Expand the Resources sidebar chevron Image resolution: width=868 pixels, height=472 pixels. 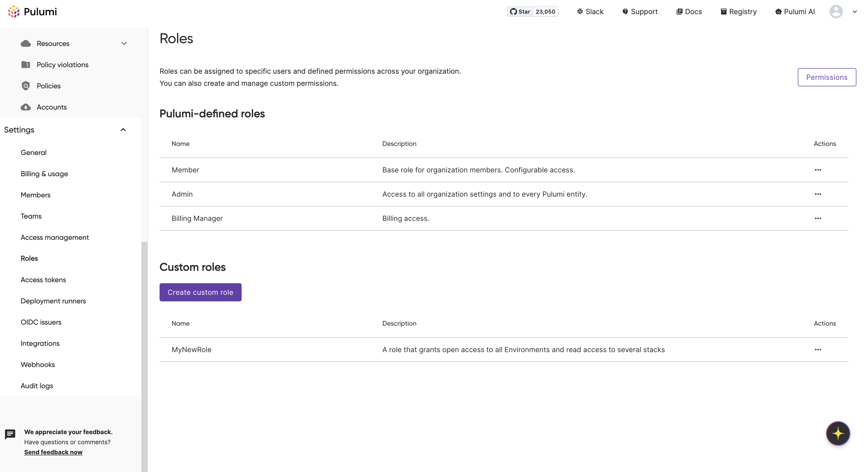[124, 43]
